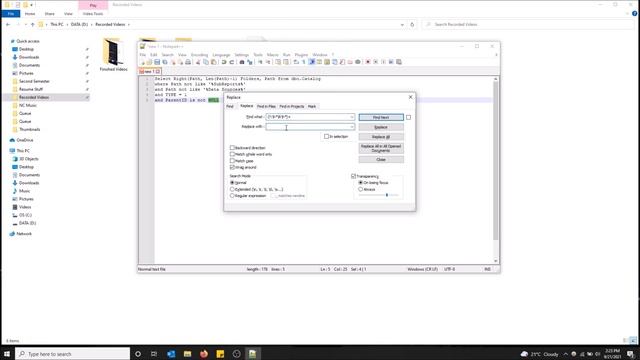Image resolution: width=640 pixels, height=360 pixels.
Task: Click the Replace button
Action: [x=381, y=127]
